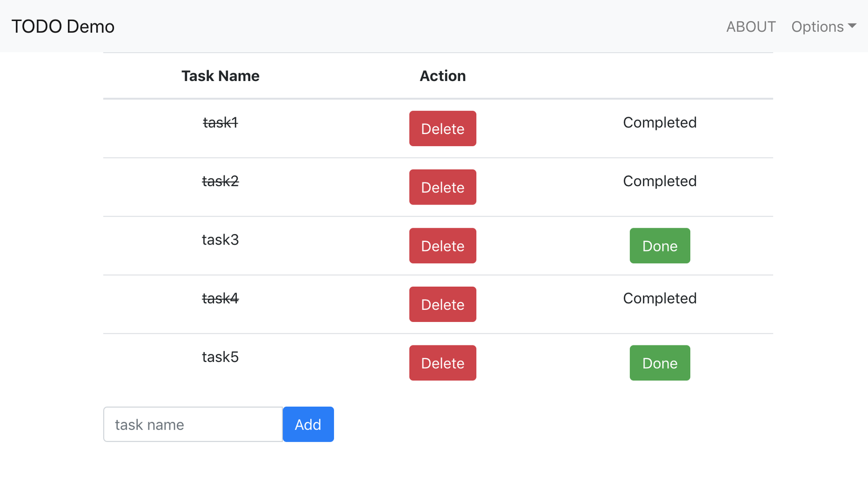Remove task4 using its Delete button
This screenshot has height=496, width=868.
(442, 305)
